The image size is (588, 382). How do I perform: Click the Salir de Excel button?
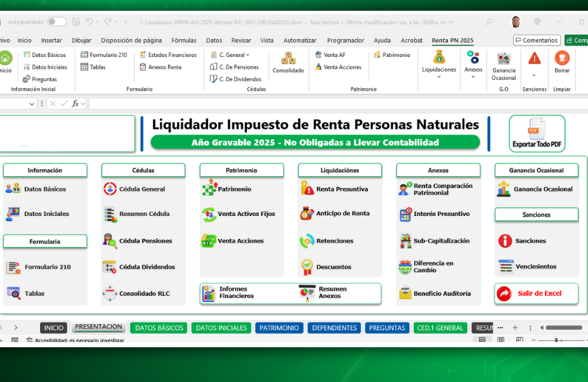[x=537, y=293]
